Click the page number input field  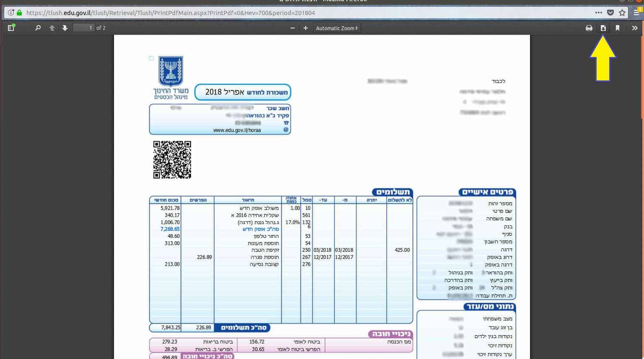tap(83, 28)
